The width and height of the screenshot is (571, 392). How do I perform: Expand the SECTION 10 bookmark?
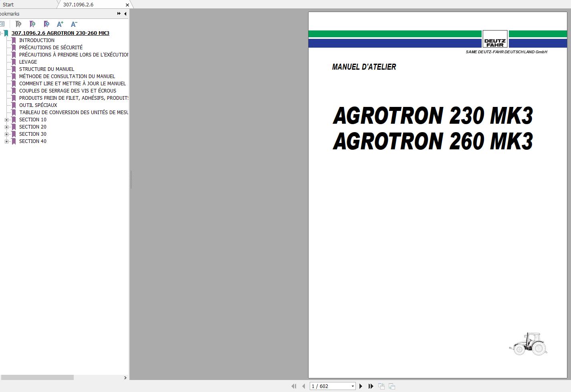click(6, 119)
